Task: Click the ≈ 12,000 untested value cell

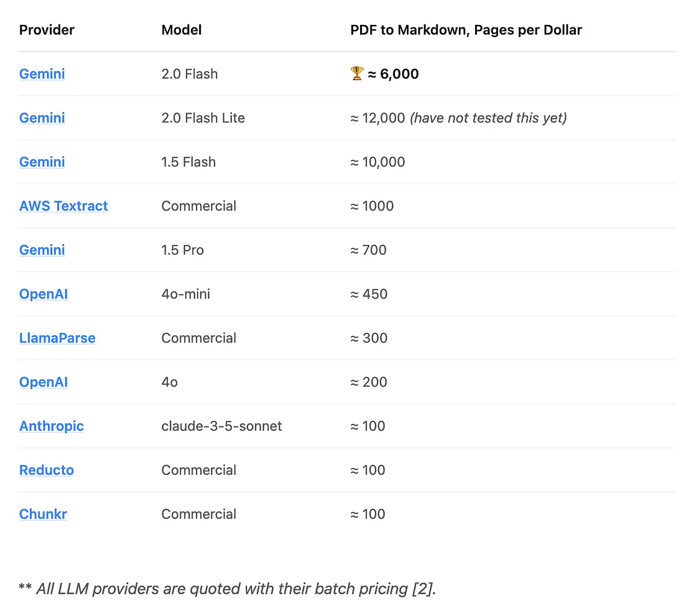Action: click(458, 117)
